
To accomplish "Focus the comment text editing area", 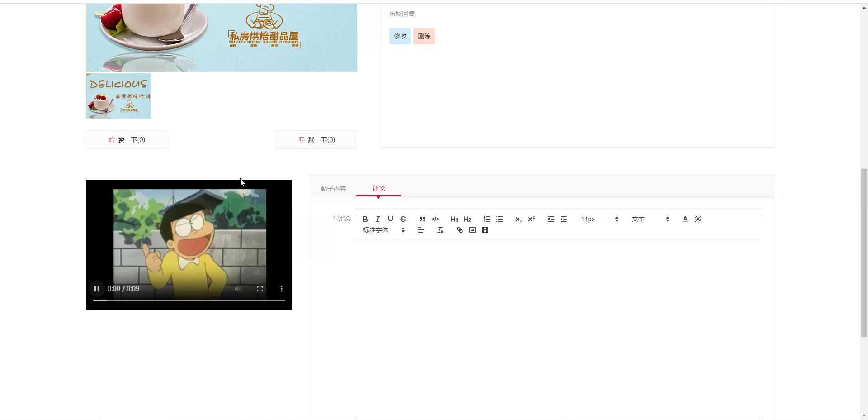I will pos(557,329).
